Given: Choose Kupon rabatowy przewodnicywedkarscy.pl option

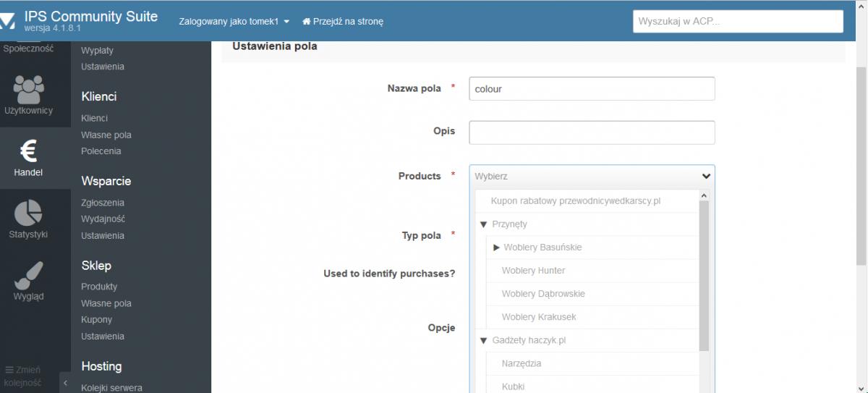Looking at the screenshot, I should point(576,201).
